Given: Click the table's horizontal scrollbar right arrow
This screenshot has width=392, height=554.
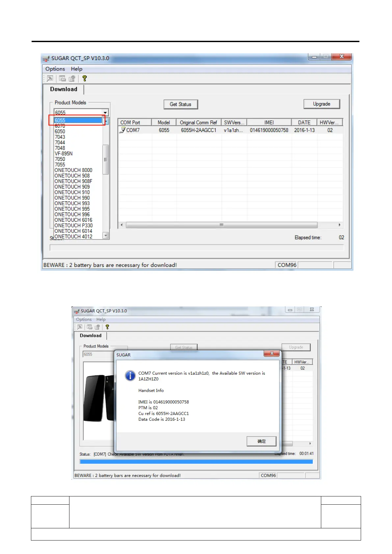Looking at the screenshot, I should pyautogui.click(x=339, y=225).
